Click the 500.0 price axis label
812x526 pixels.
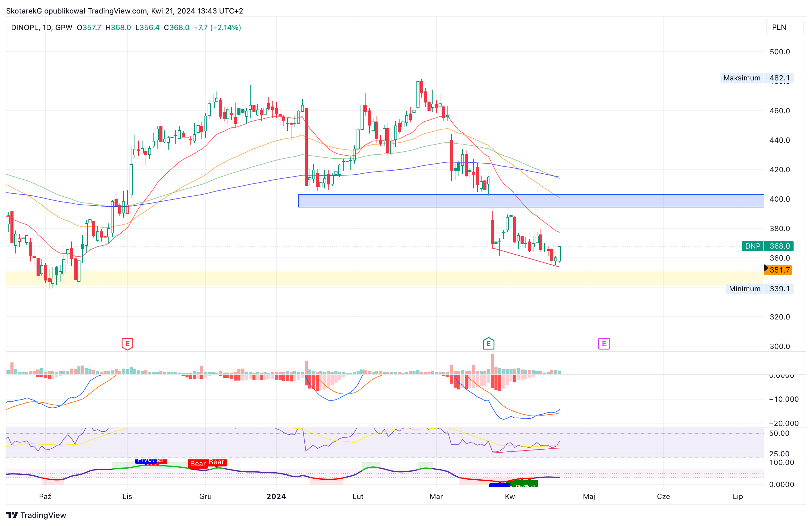pos(779,52)
